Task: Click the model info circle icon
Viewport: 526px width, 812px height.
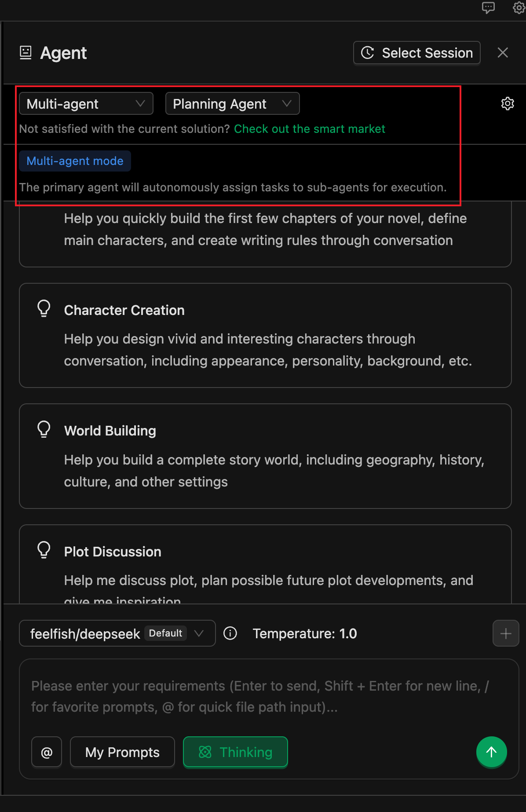Action: click(x=230, y=633)
